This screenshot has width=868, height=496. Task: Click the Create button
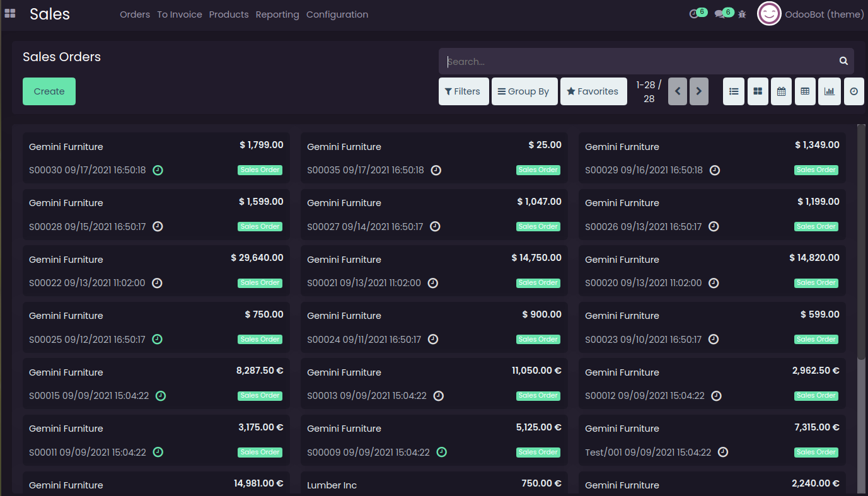(49, 91)
